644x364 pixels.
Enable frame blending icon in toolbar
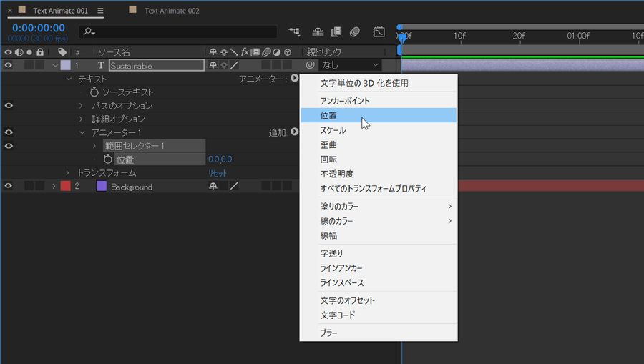coord(336,32)
